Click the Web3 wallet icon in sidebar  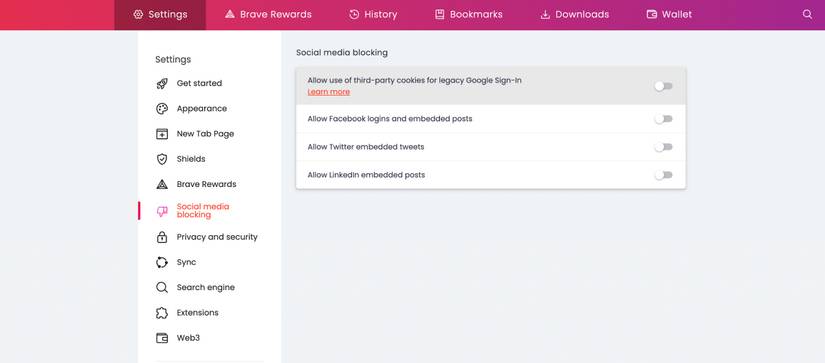[162, 338]
